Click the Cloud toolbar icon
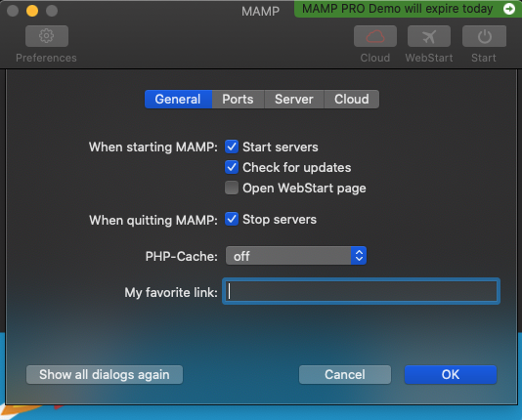 point(375,36)
